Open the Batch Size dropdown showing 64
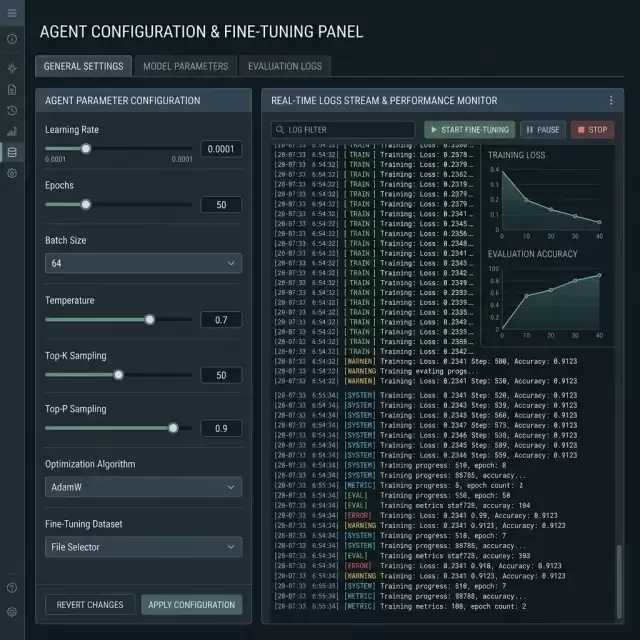640x640 pixels. point(143,263)
